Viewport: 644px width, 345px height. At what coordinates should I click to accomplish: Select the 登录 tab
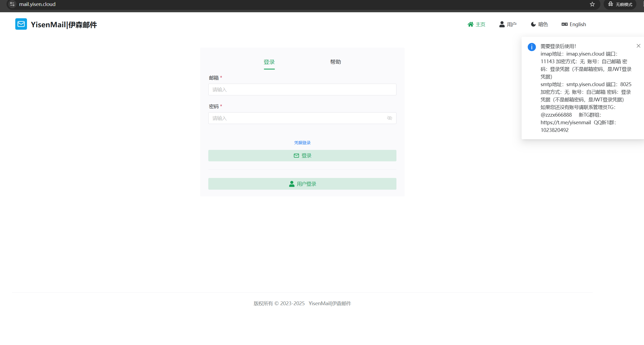coord(269,62)
